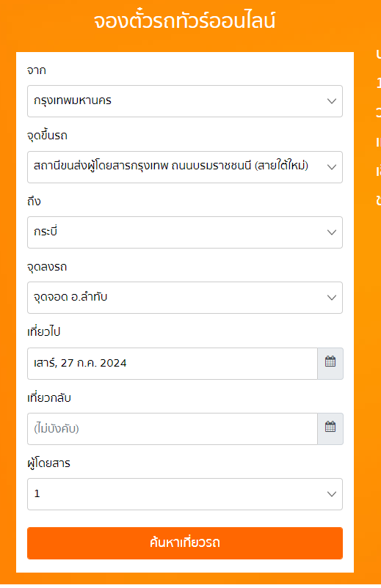The image size is (381, 588).
Task: Open the calendar icon for เที่ยวไป date
Action: [330, 364]
